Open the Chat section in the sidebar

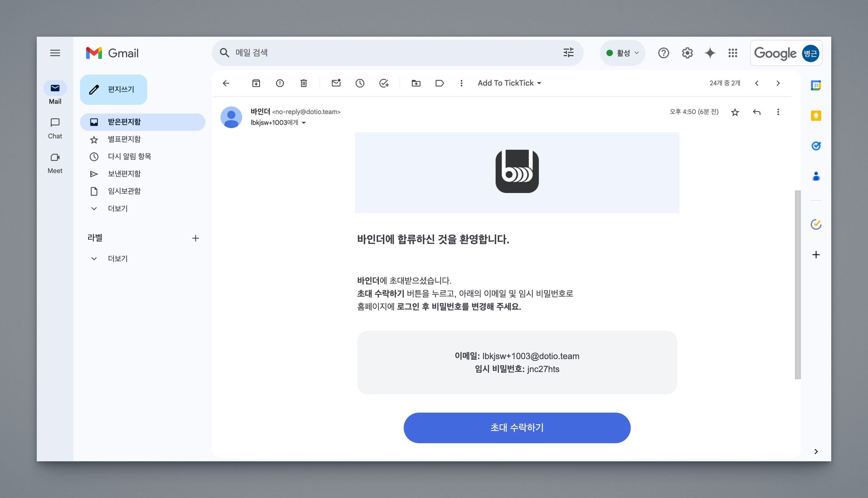[x=55, y=128]
